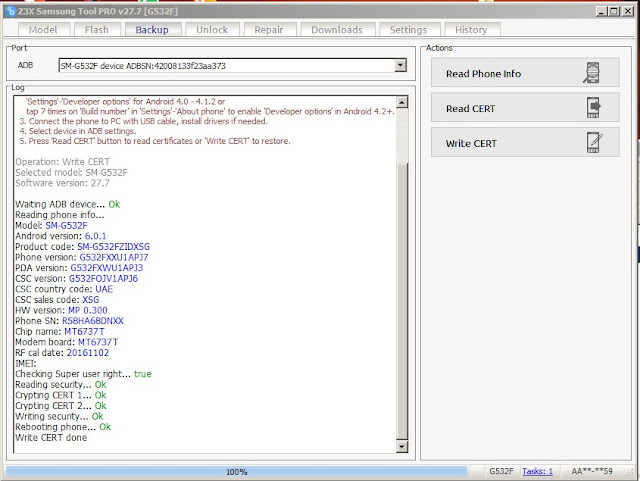Image resolution: width=640 pixels, height=481 pixels.
Task: Click the Read CERT button
Action: click(x=525, y=107)
